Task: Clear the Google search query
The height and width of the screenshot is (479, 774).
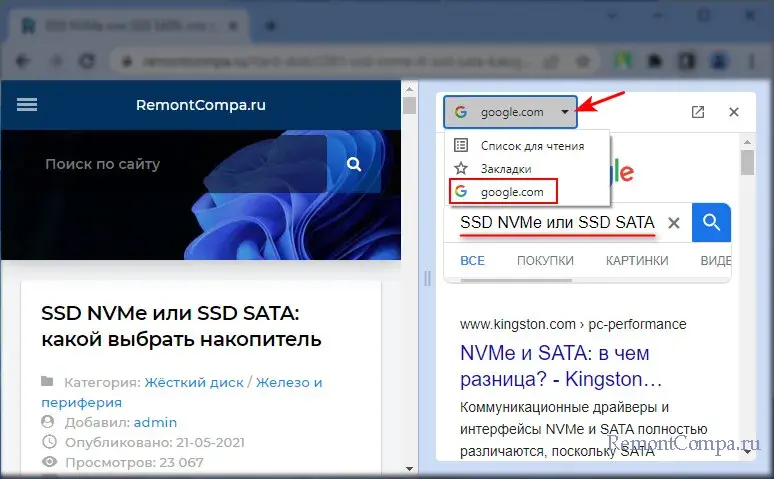Action: point(674,223)
